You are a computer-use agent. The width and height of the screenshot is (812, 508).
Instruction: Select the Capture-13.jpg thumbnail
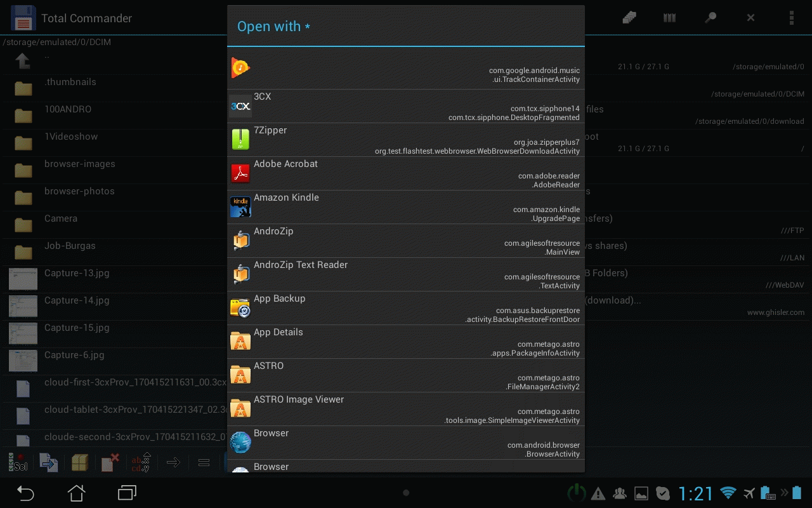coord(23,279)
